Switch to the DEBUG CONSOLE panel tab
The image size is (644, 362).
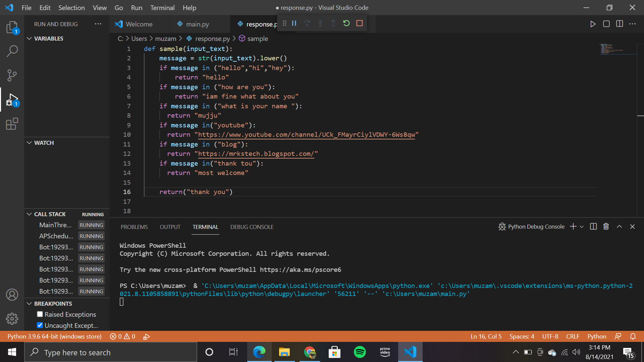point(252,227)
